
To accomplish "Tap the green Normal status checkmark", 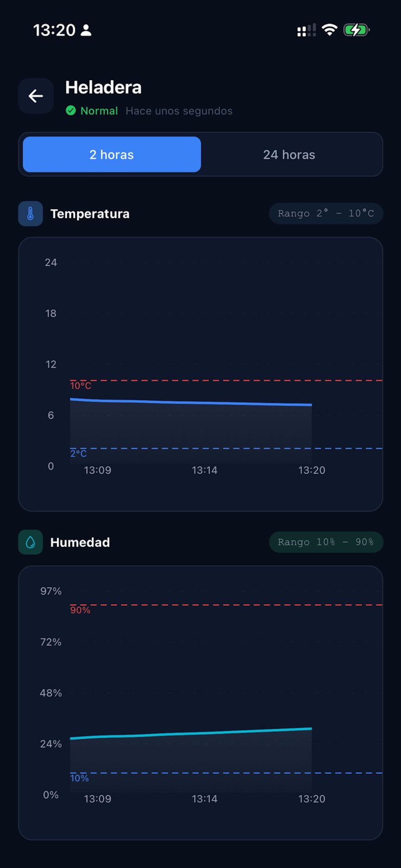I will coord(71,110).
